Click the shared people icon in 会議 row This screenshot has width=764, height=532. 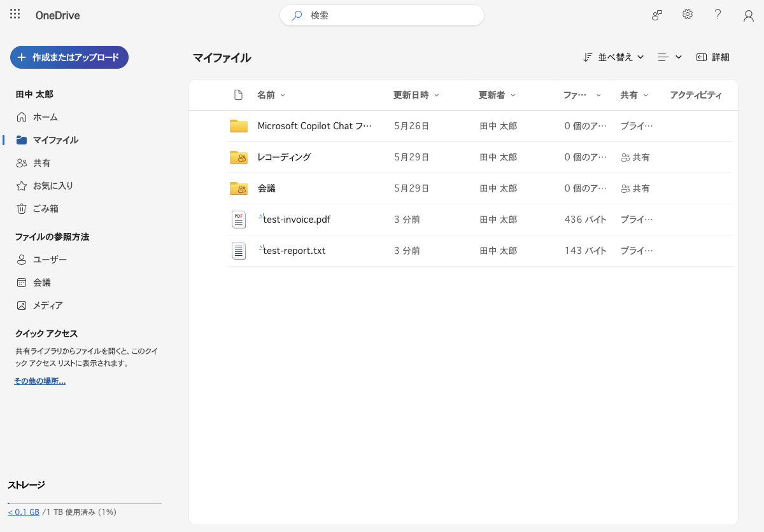(625, 188)
